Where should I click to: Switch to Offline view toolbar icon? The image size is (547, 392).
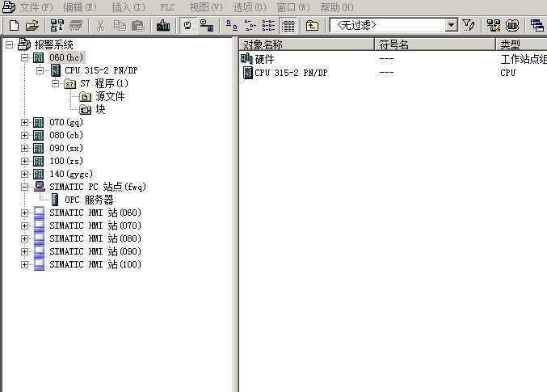pos(188,26)
